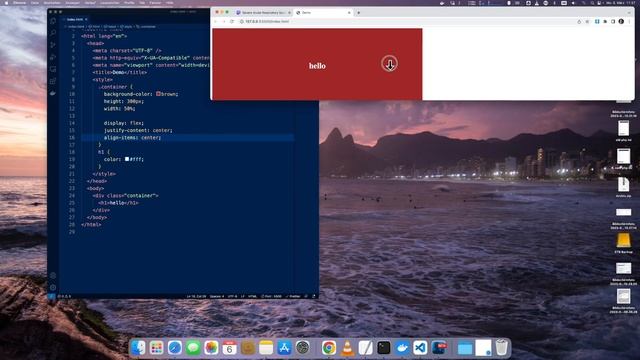The height and width of the screenshot is (360, 640).
Task: Open Terminal from the dock
Action: pos(384,348)
